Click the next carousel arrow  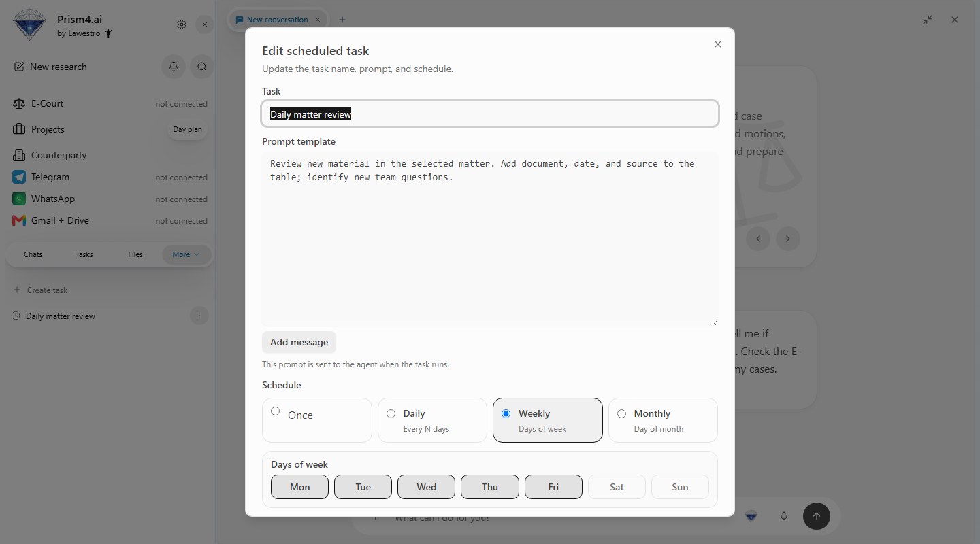788,239
